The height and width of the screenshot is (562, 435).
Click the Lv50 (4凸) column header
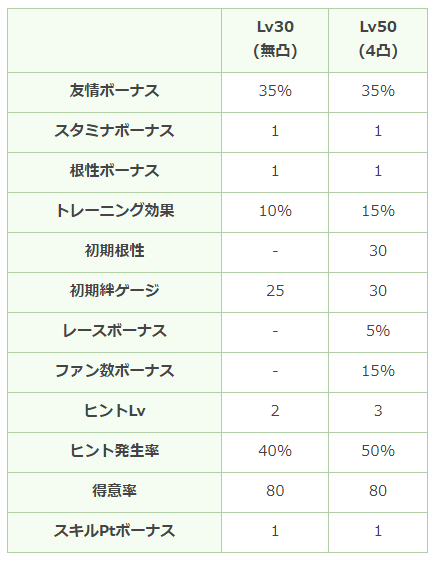tap(378, 39)
